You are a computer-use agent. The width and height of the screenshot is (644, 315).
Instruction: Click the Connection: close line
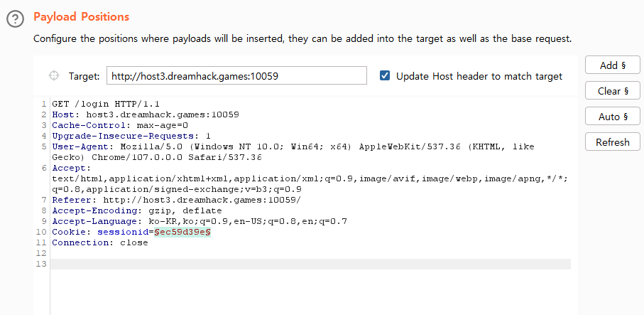(100, 243)
